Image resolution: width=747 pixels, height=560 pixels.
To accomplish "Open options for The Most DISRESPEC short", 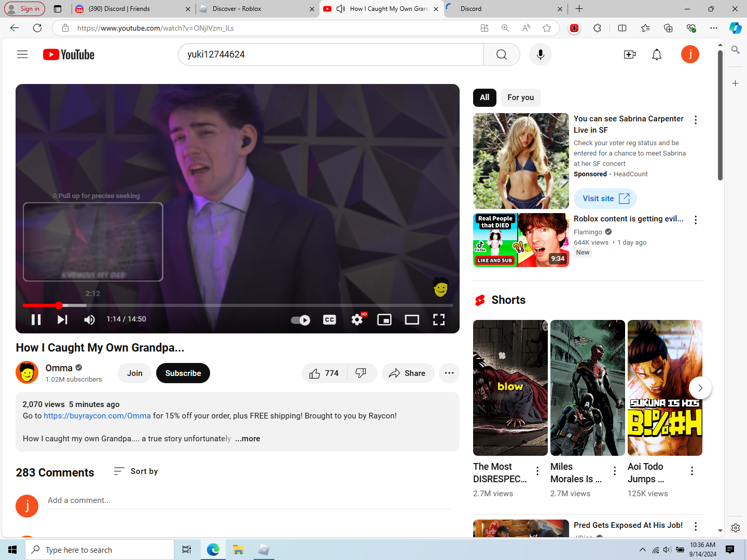I will click(x=537, y=471).
